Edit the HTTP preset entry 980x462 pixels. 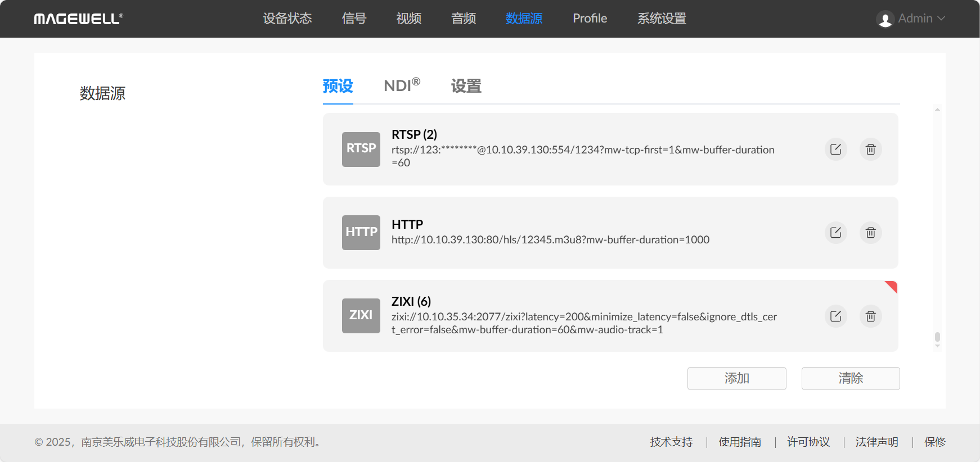pyautogui.click(x=835, y=233)
